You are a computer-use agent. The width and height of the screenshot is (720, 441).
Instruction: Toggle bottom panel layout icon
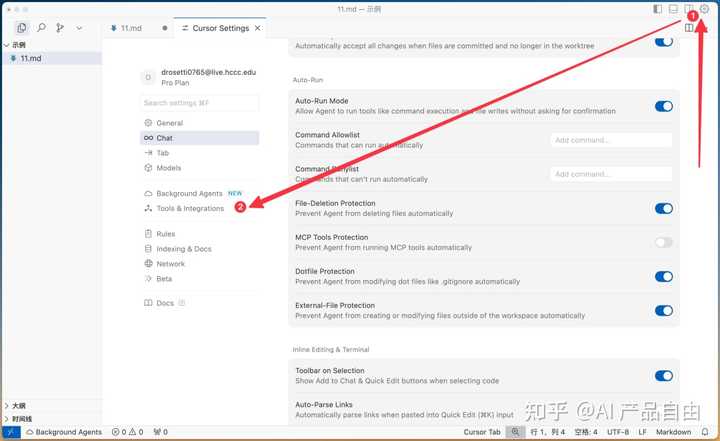(673, 9)
